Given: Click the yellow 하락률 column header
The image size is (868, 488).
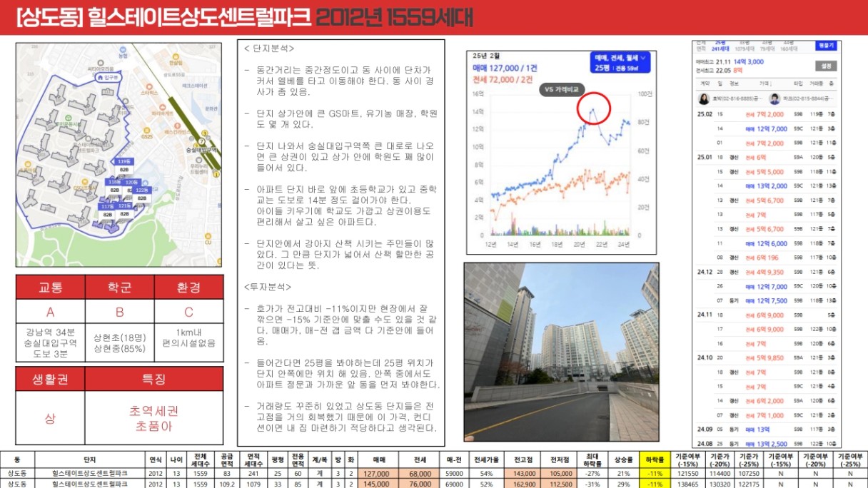Looking at the screenshot, I should pos(656,460).
